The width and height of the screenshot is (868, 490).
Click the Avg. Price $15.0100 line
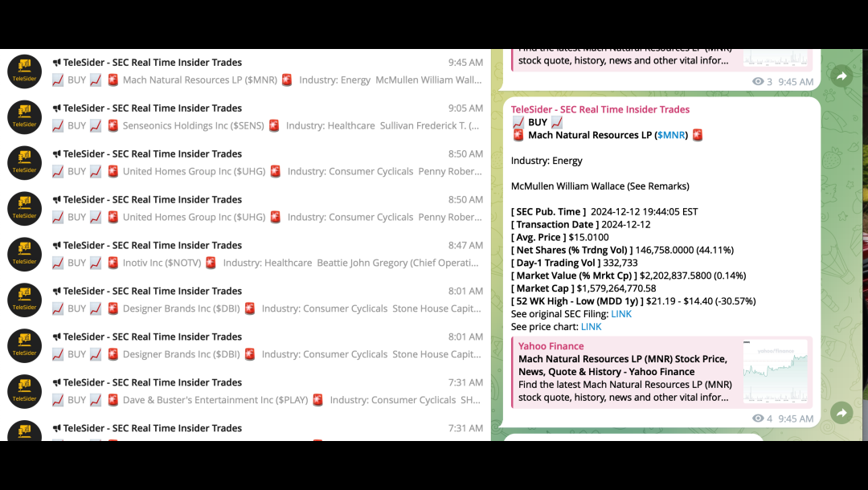[559, 237]
